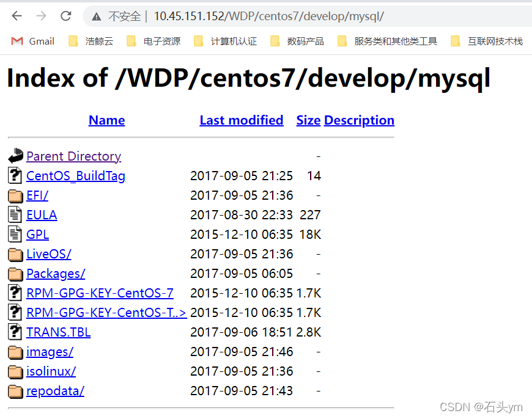The height and width of the screenshot is (419, 532).
Task: Go to Parent Directory link
Action: point(73,156)
